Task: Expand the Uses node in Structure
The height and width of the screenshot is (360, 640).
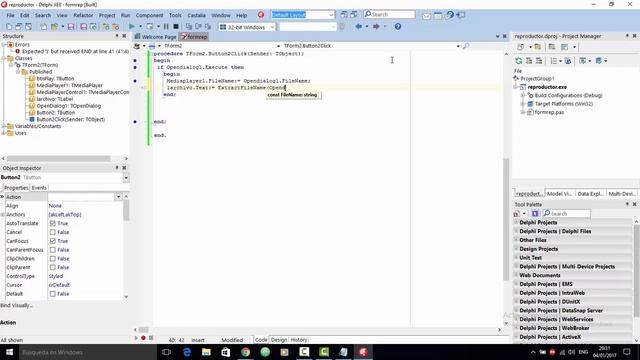Action: point(4,133)
